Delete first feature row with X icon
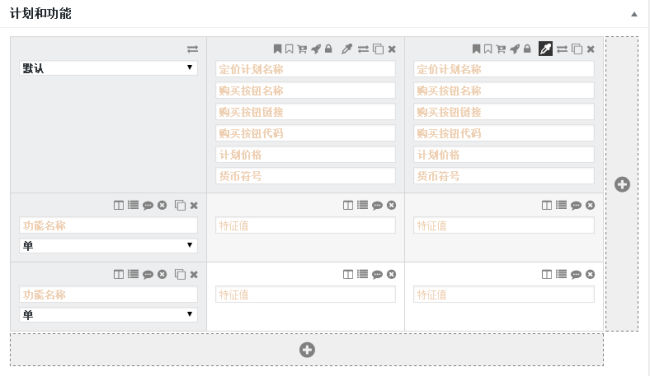 click(194, 205)
